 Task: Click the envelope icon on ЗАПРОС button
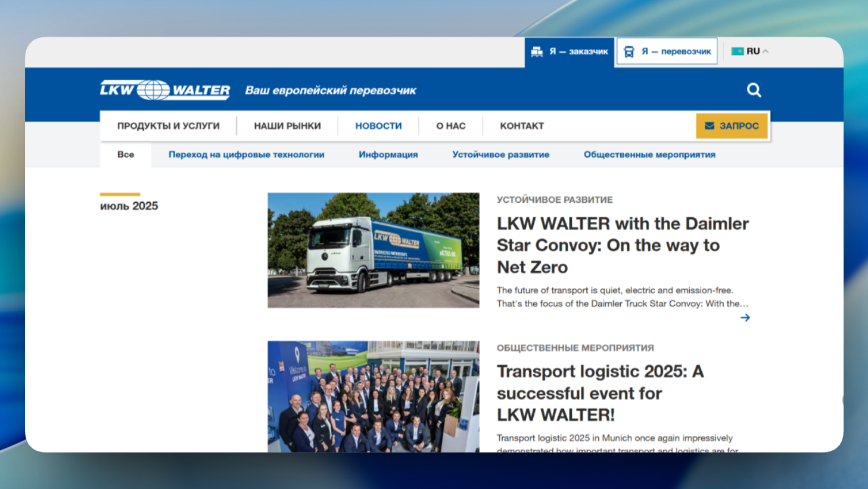coord(710,126)
